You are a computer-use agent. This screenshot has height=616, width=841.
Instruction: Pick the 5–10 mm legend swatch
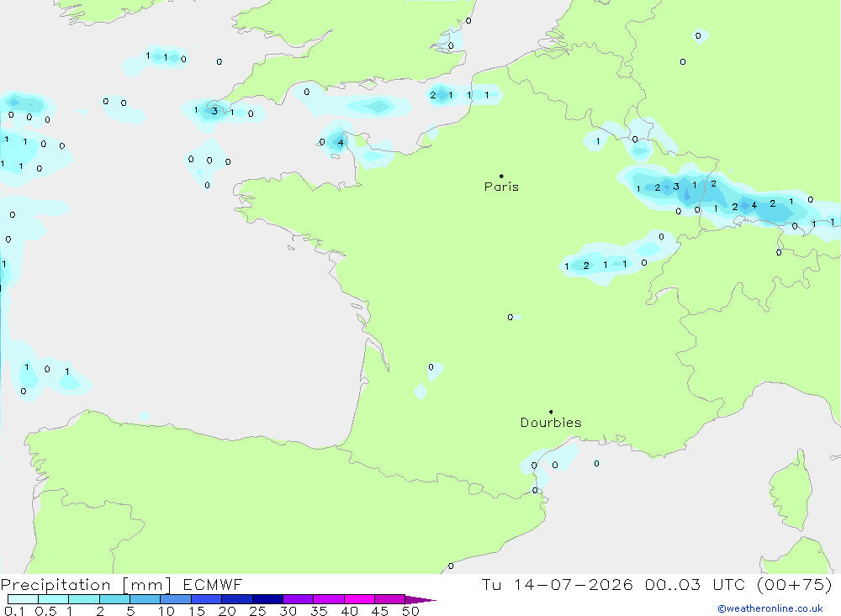[x=145, y=599]
